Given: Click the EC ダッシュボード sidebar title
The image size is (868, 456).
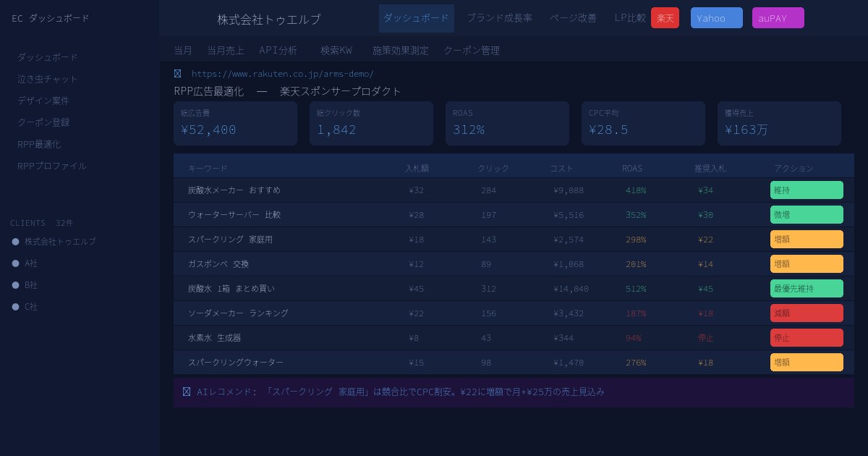Looking at the screenshot, I should coord(51,18).
